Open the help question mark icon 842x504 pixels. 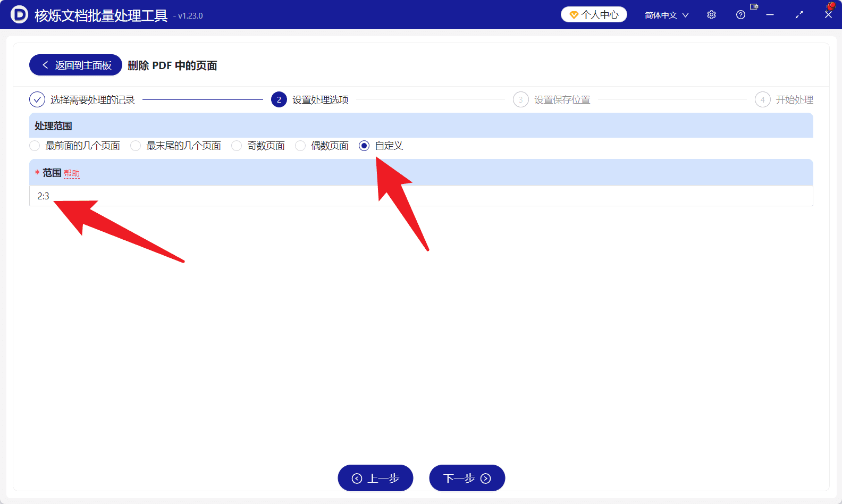(740, 15)
